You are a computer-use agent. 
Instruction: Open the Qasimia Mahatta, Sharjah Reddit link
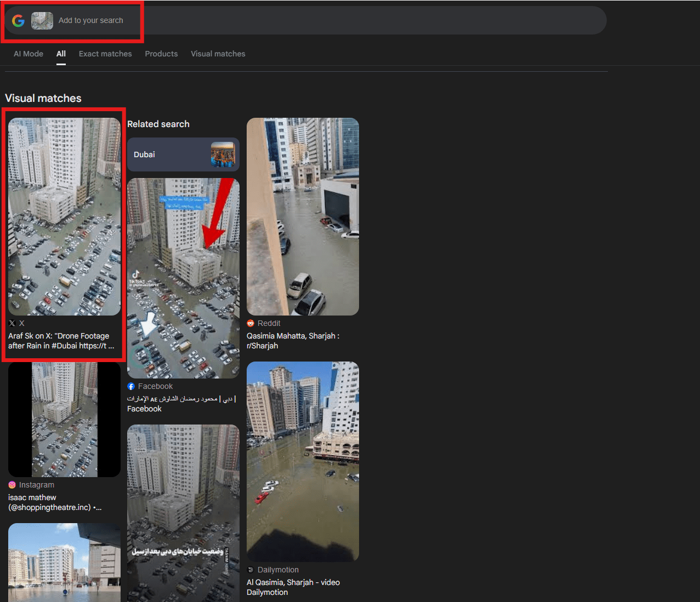tap(293, 341)
